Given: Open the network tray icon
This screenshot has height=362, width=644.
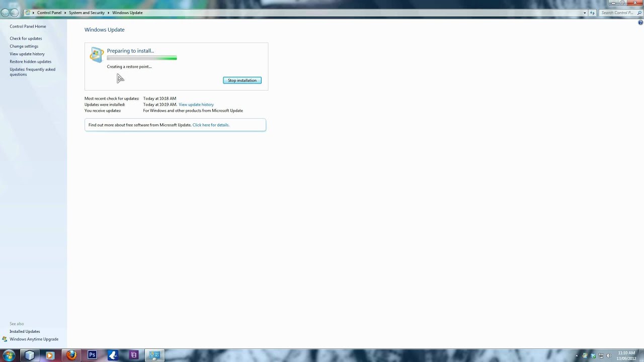Looking at the screenshot, I should [x=601, y=356].
